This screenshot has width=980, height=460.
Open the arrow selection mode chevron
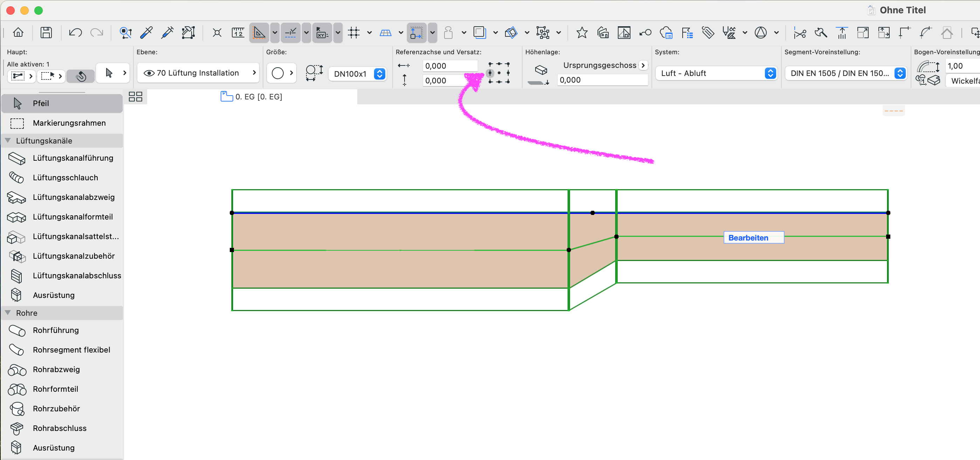pos(124,72)
